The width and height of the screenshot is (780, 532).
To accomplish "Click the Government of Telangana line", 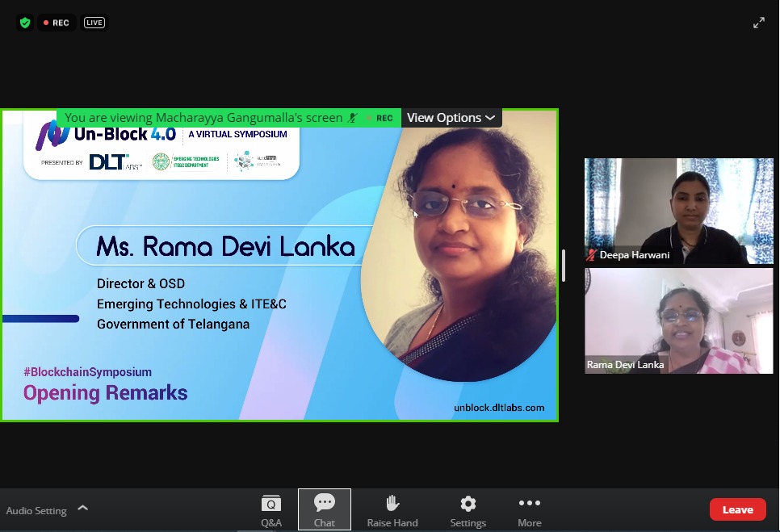I will click(x=173, y=325).
